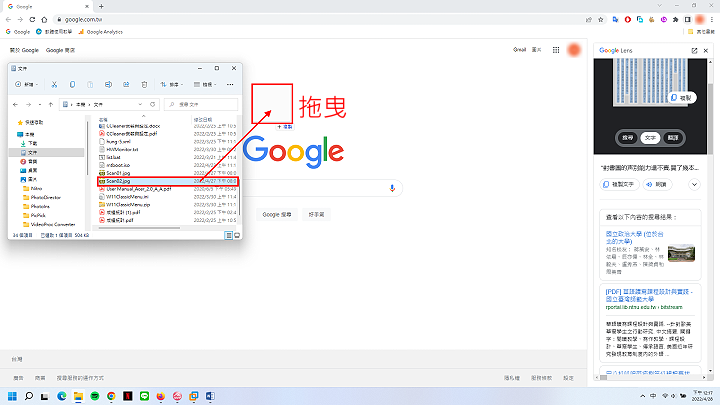Switch Explorer to details view icon
The width and height of the screenshot is (720, 405).
(228, 235)
